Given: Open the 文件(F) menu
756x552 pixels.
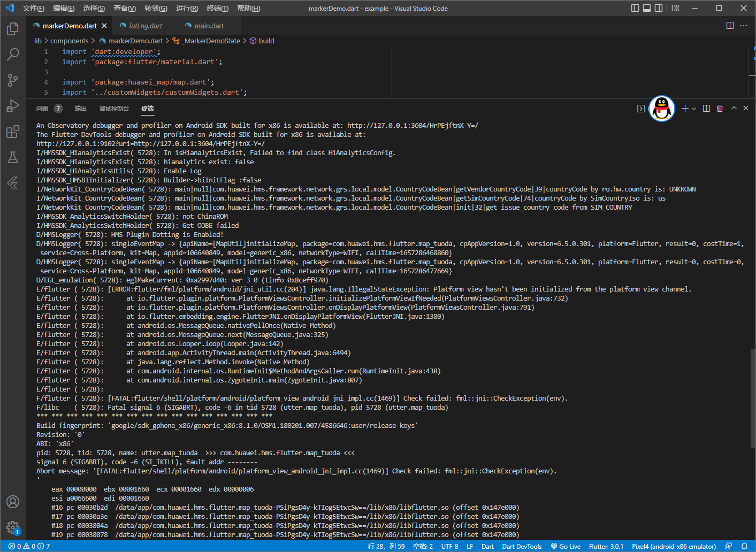Looking at the screenshot, I should (x=34, y=8).
